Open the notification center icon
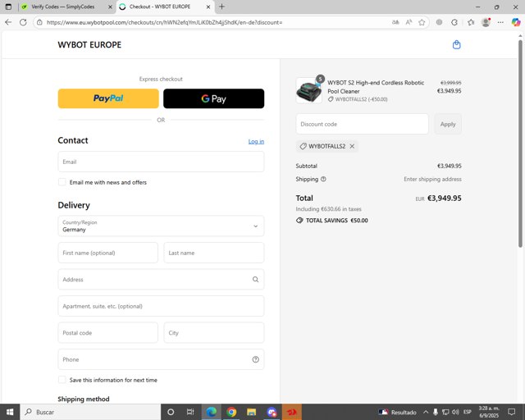 512,412
